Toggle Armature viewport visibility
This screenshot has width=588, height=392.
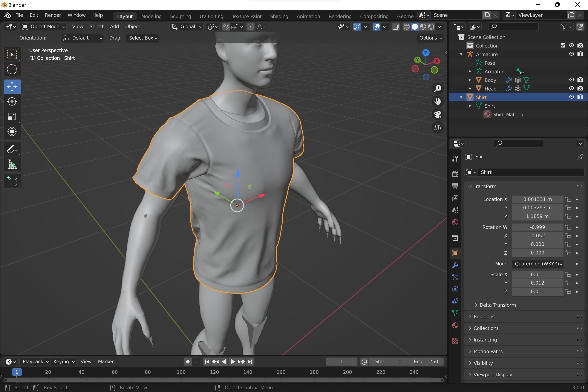(x=571, y=54)
